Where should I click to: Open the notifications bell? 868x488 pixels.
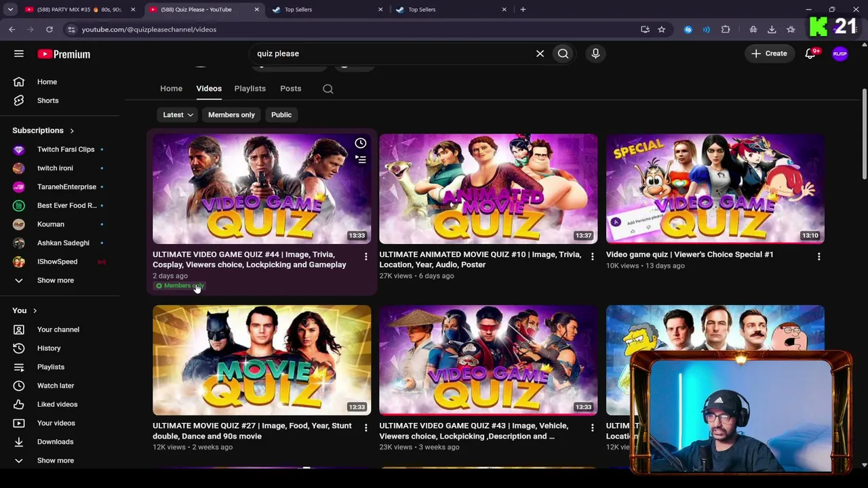tap(810, 54)
